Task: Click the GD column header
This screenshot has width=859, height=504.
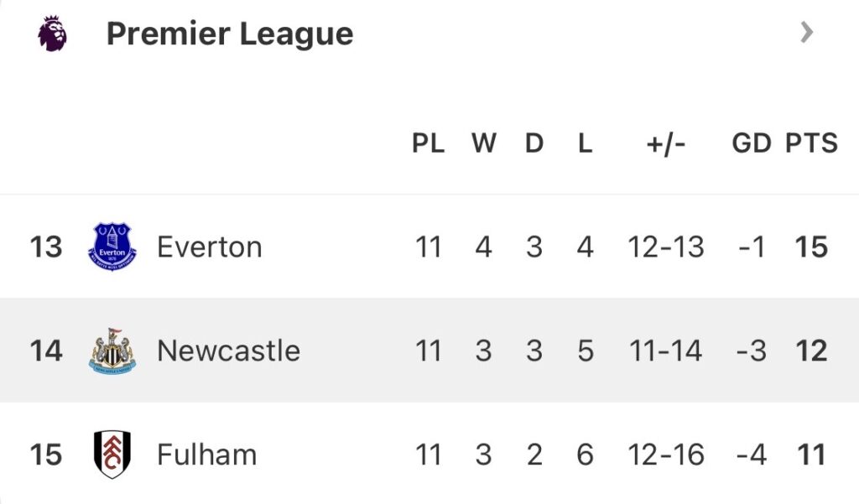Action: coord(751,143)
